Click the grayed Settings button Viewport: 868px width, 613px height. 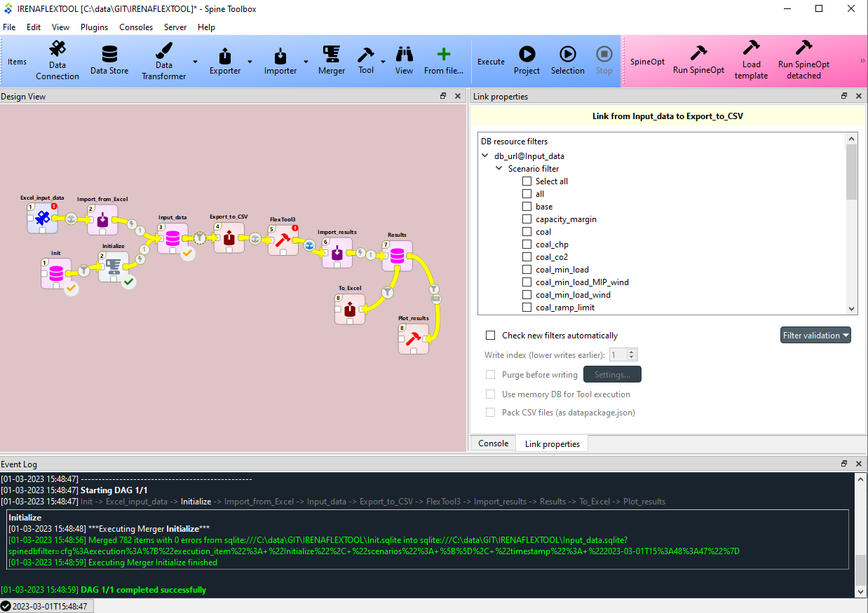(611, 374)
